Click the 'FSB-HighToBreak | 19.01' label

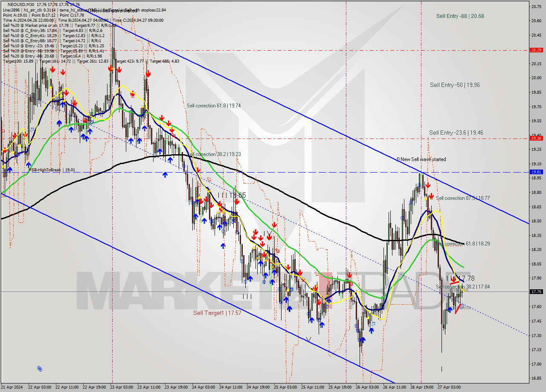pos(52,170)
